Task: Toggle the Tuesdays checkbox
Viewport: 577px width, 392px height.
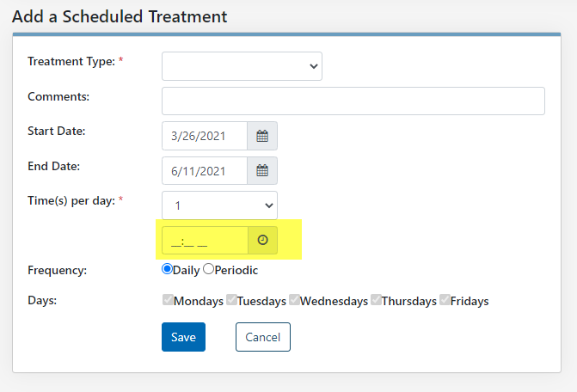Action: (231, 300)
